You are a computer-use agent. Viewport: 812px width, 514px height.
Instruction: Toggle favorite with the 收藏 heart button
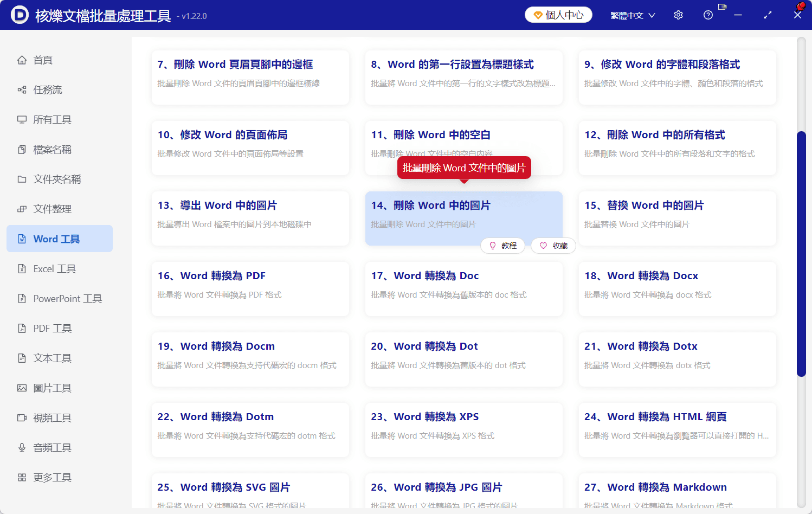(x=553, y=246)
